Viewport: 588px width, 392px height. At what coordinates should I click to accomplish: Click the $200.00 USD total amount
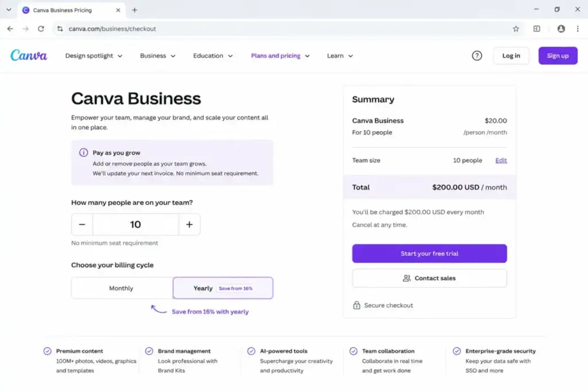coord(455,187)
